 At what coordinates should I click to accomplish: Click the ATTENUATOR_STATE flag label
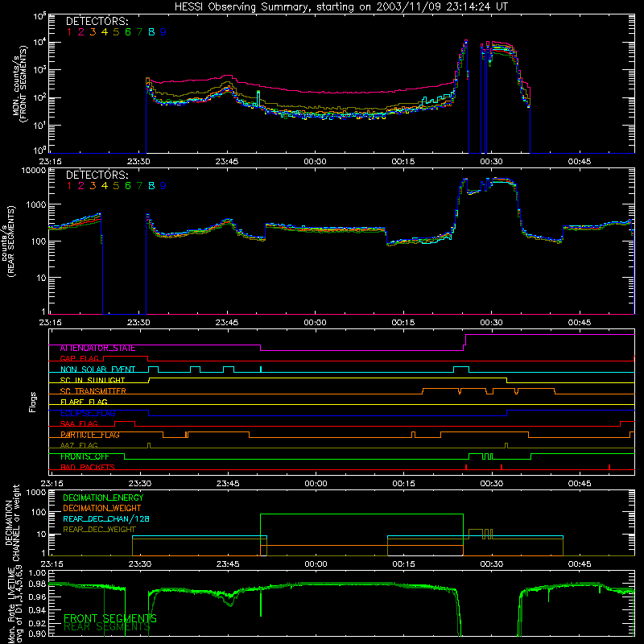(x=97, y=349)
